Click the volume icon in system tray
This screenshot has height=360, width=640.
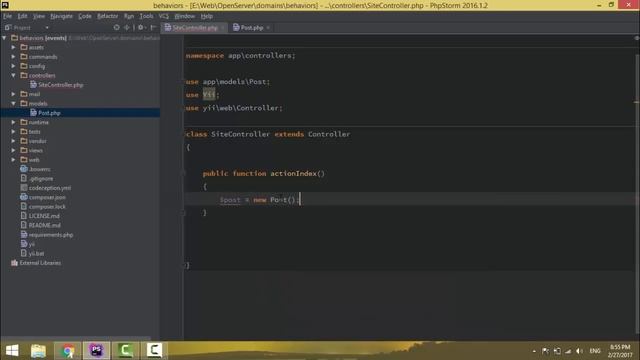(x=579, y=351)
